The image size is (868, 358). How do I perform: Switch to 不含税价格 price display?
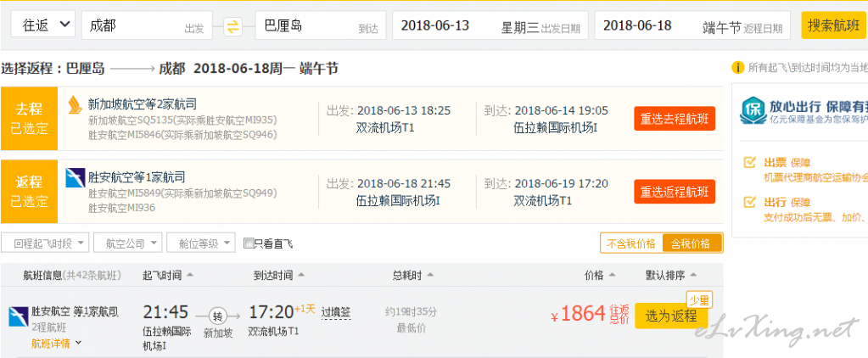(631, 243)
